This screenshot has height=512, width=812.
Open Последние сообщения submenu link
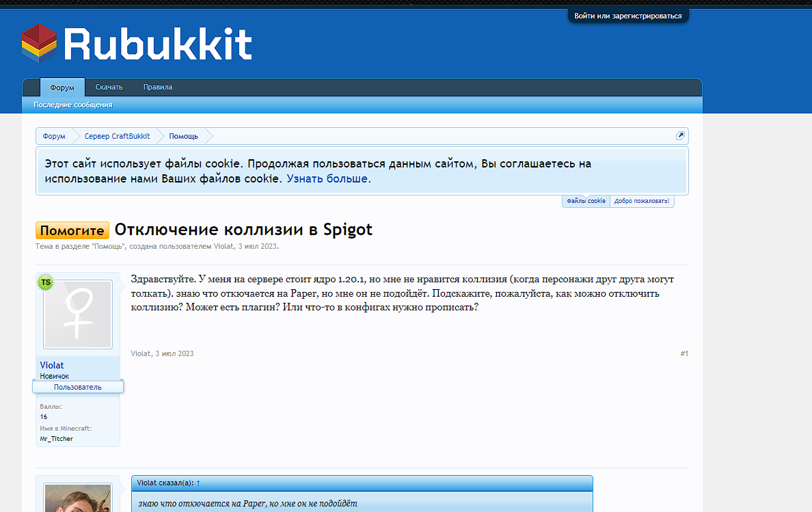(x=73, y=105)
